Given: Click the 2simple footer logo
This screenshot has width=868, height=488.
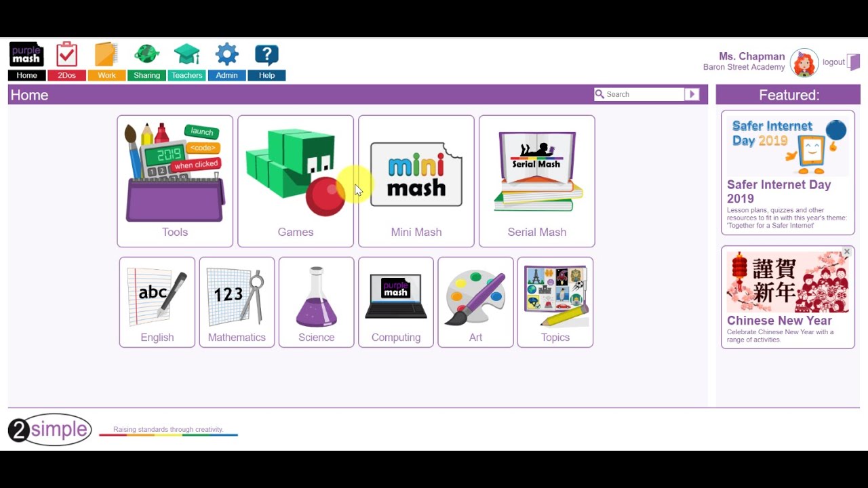Looking at the screenshot, I should [x=50, y=429].
